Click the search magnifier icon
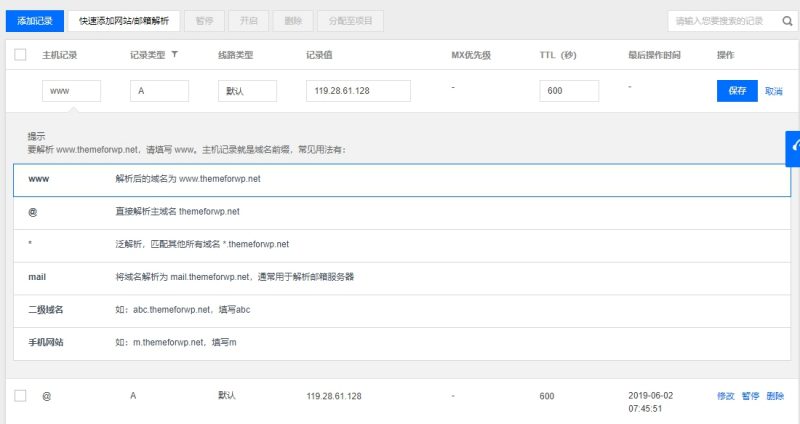Image resolution: width=800 pixels, height=424 pixels. coord(788,20)
